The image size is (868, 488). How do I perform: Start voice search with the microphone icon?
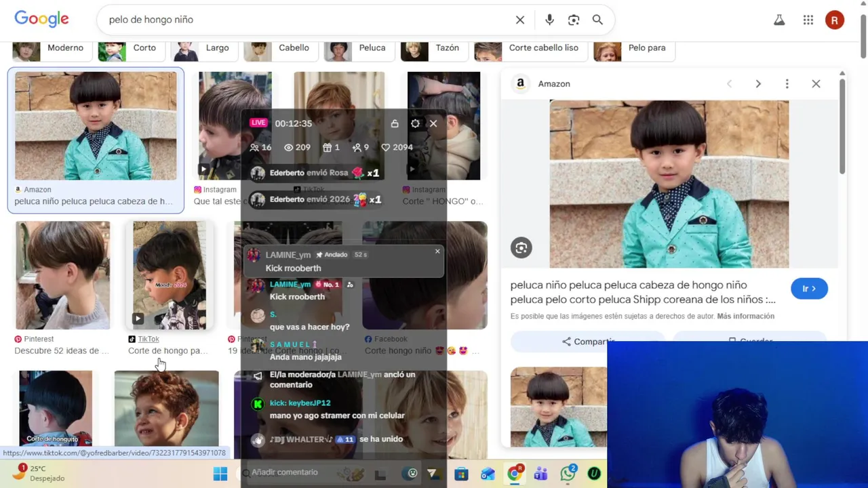[549, 20]
